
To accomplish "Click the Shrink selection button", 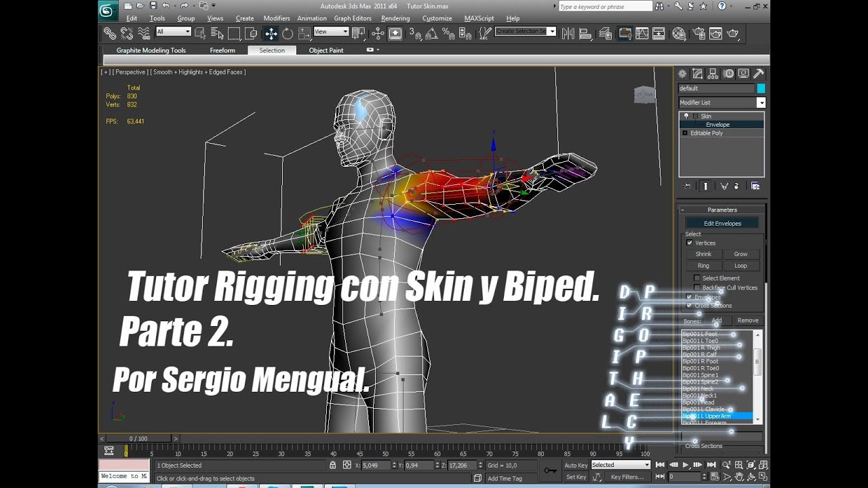I will [703, 254].
